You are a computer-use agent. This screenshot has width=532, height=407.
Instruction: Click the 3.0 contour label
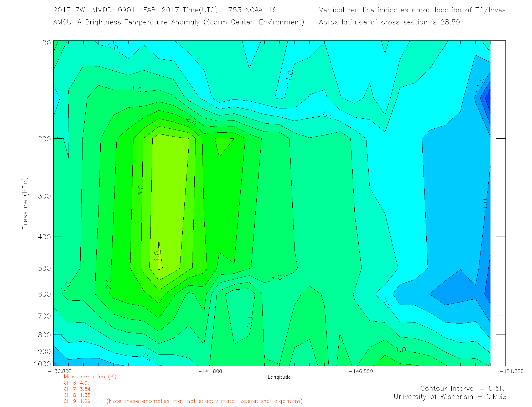coord(141,190)
